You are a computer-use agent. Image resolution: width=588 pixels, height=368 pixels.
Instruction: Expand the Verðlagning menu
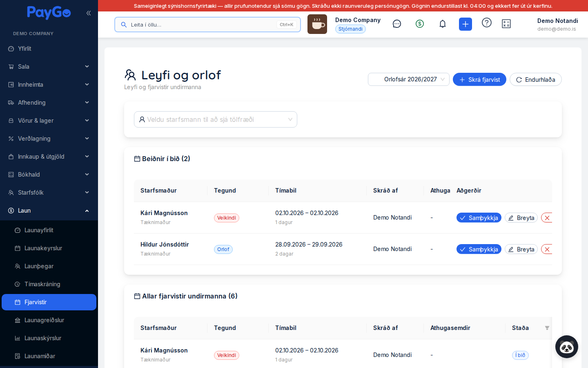49,139
